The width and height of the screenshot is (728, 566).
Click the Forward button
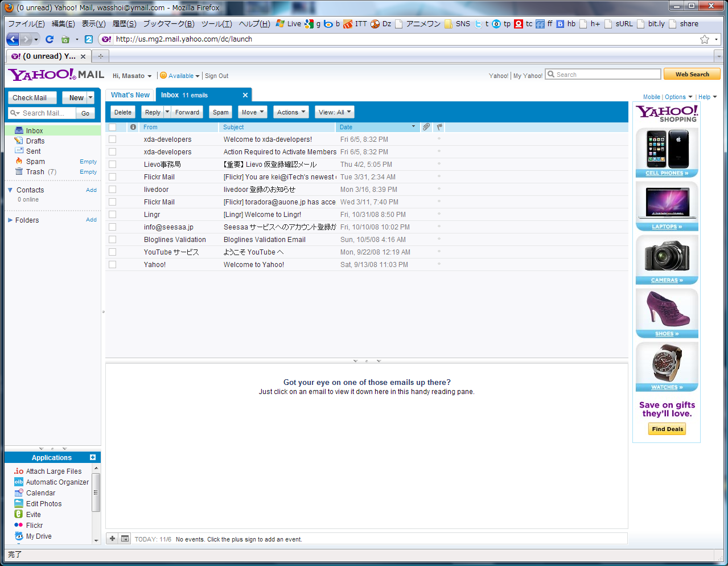(x=187, y=112)
